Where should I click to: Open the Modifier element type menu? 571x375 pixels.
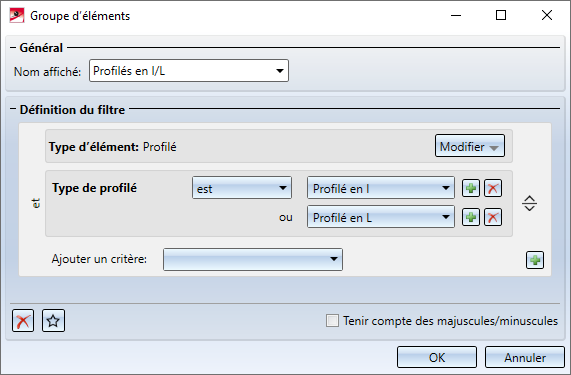pos(470,146)
